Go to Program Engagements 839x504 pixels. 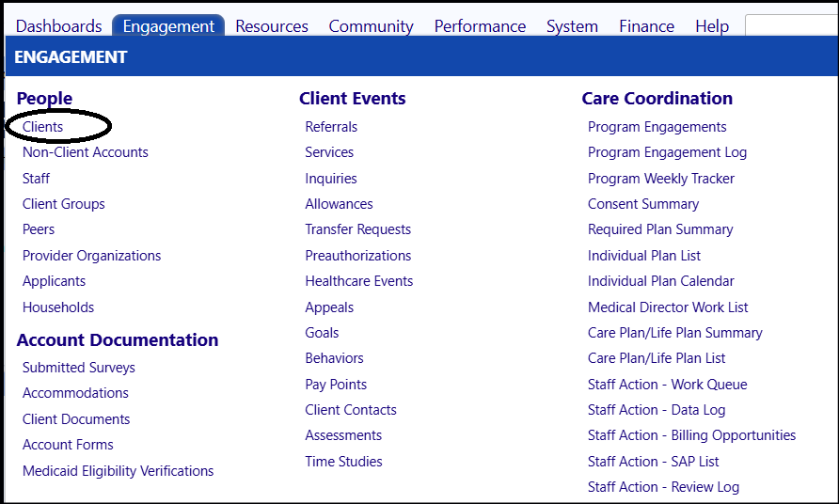point(657,127)
